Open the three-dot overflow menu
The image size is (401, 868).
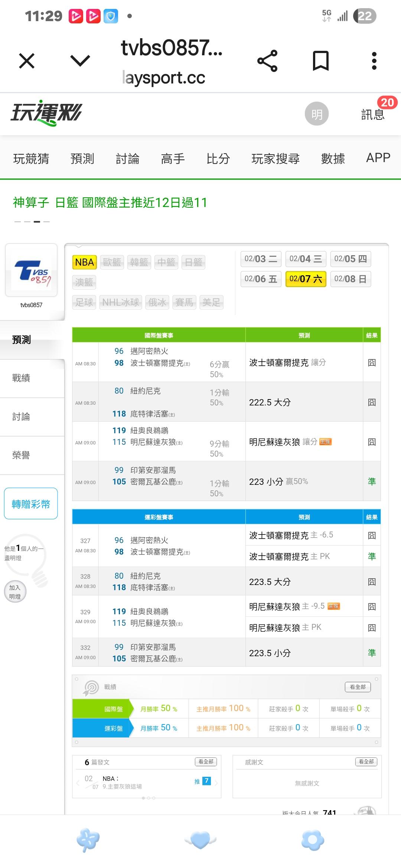(374, 61)
